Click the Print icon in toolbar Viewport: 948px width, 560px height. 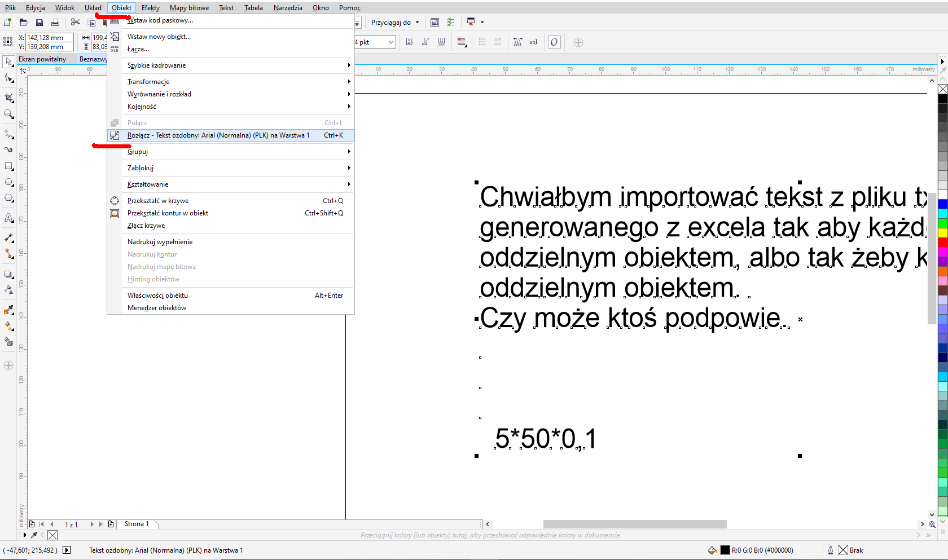click(55, 23)
